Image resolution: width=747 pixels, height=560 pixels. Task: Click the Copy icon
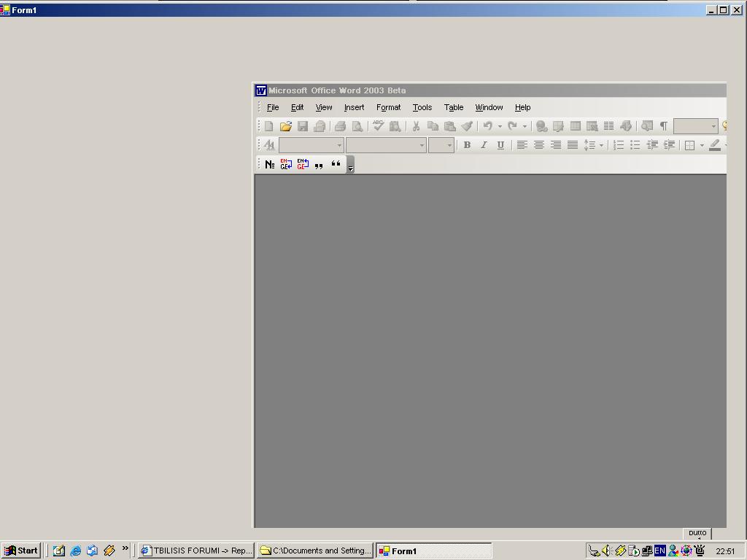pyautogui.click(x=433, y=126)
